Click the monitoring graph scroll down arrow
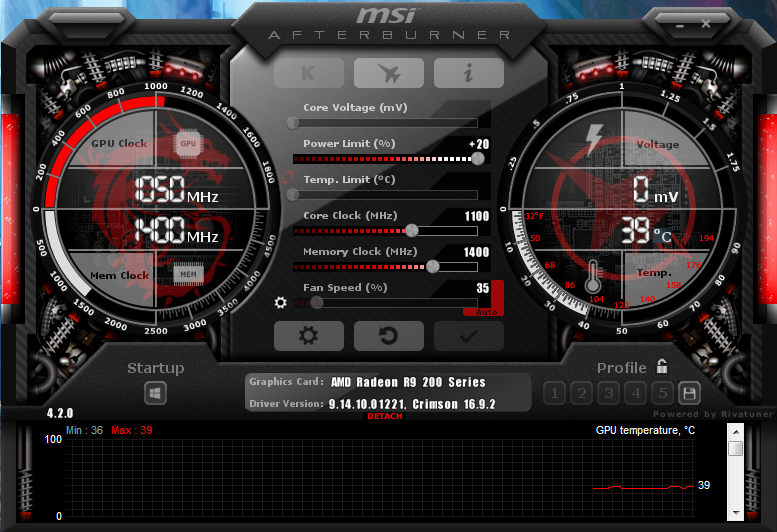777x532 pixels. pyautogui.click(x=736, y=513)
